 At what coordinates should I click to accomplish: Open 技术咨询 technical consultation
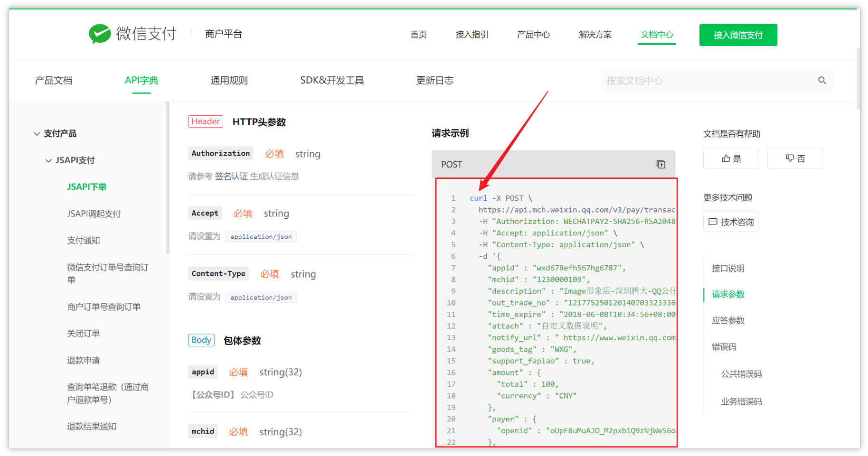click(731, 222)
